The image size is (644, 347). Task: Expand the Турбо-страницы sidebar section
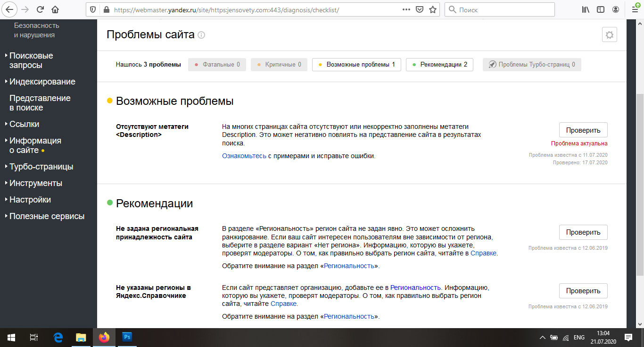(x=41, y=167)
